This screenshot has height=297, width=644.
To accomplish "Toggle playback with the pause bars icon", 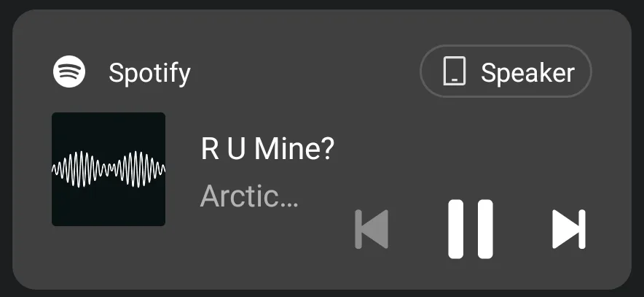I will [471, 229].
